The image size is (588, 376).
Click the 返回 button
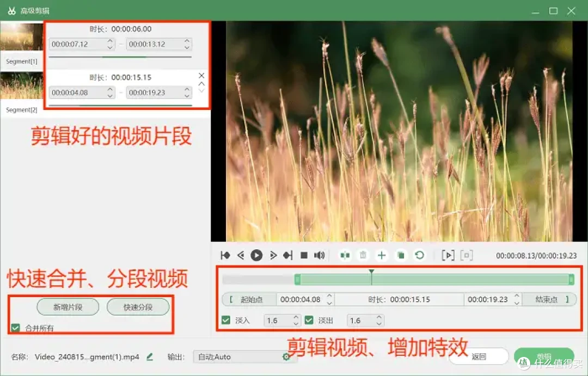[x=479, y=356]
